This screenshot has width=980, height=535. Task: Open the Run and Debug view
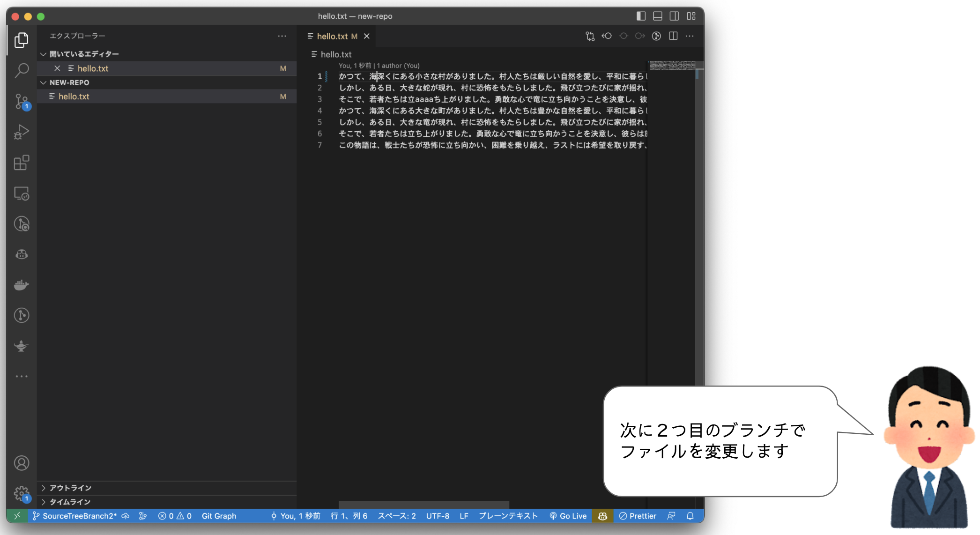[21, 132]
